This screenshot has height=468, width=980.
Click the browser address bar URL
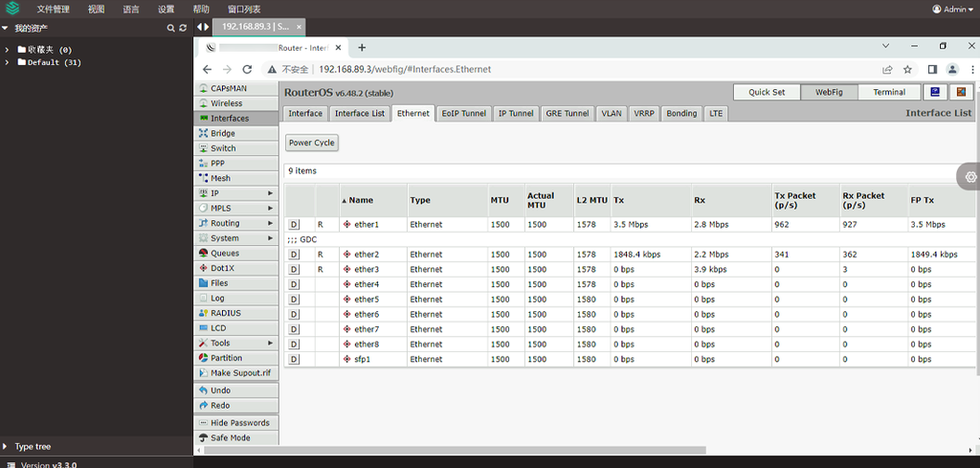point(405,69)
